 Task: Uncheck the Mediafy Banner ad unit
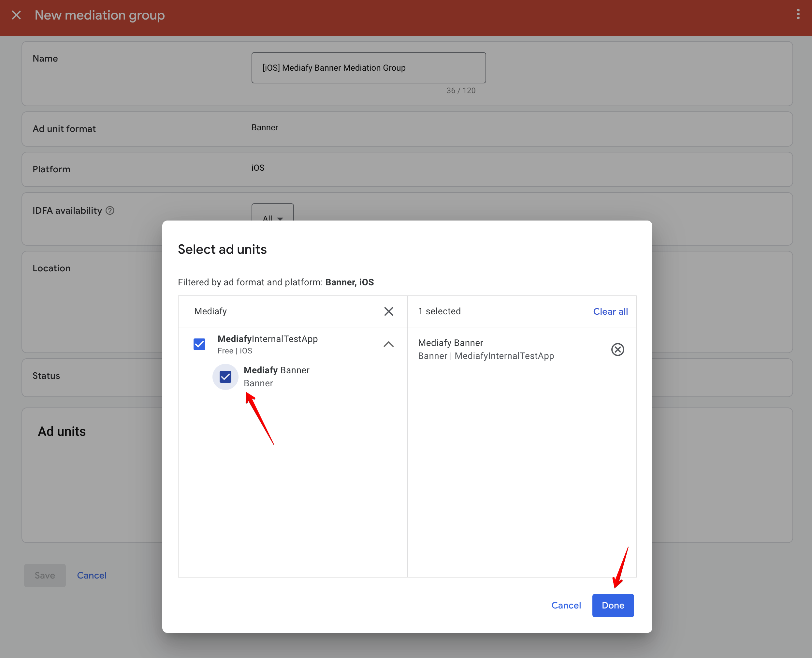coord(225,376)
